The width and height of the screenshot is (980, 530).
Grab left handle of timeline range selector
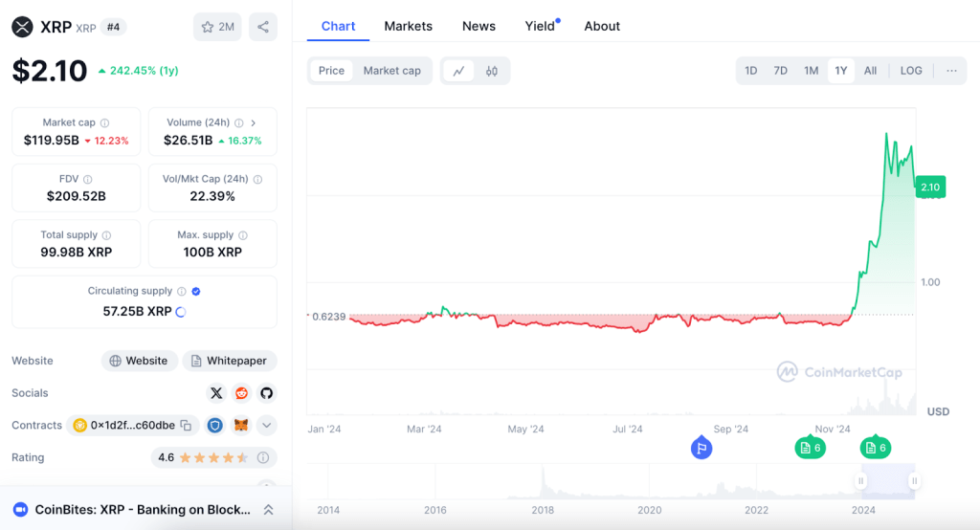point(860,480)
